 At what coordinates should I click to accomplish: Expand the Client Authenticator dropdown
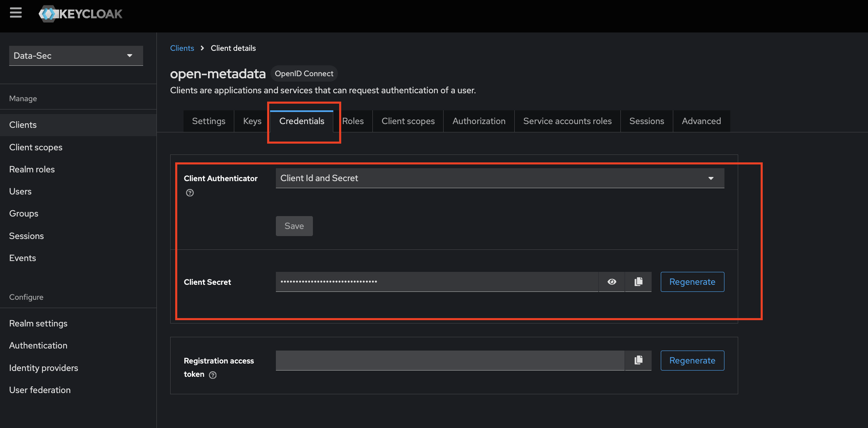[x=499, y=178]
